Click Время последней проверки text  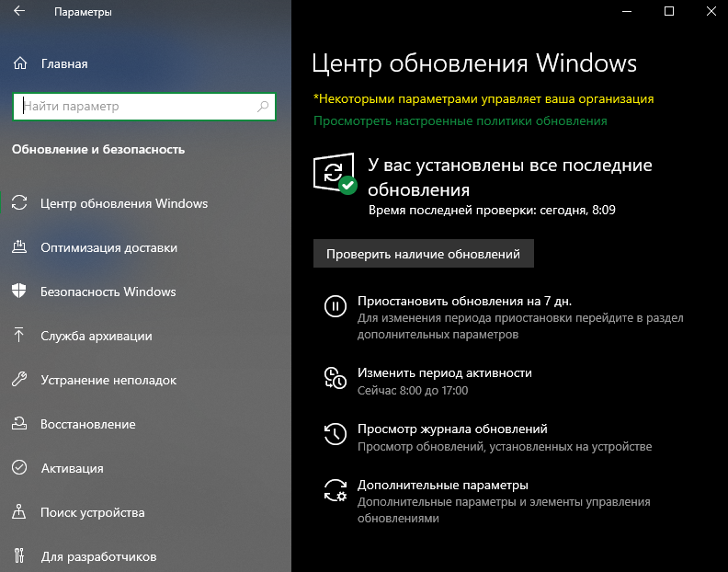[492, 210]
